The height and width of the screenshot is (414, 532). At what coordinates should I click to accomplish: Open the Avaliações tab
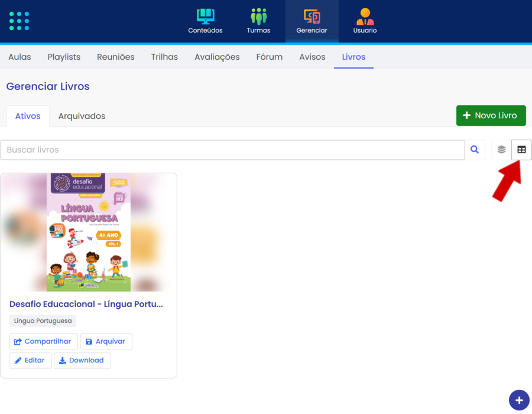pos(217,57)
